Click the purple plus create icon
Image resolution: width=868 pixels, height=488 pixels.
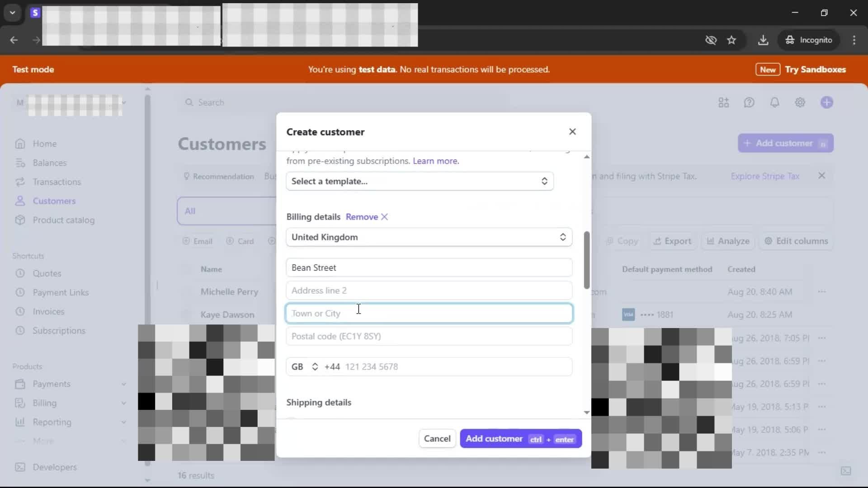(x=826, y=103)
